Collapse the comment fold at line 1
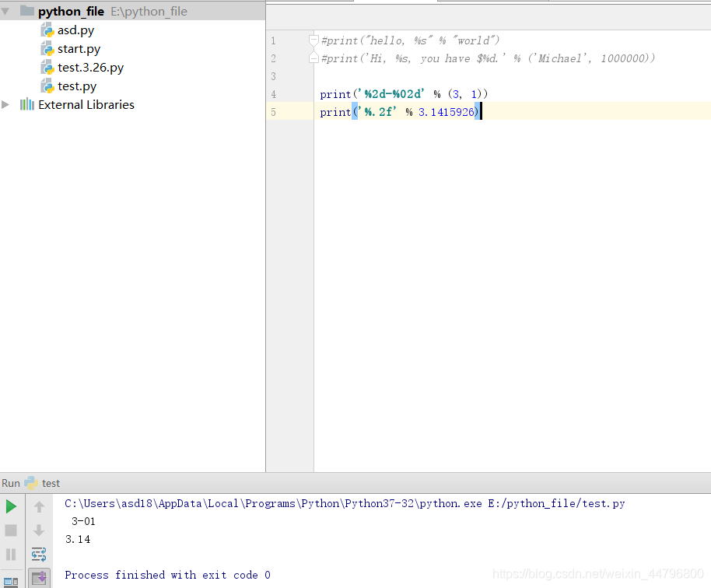 [x=313, y=40]
